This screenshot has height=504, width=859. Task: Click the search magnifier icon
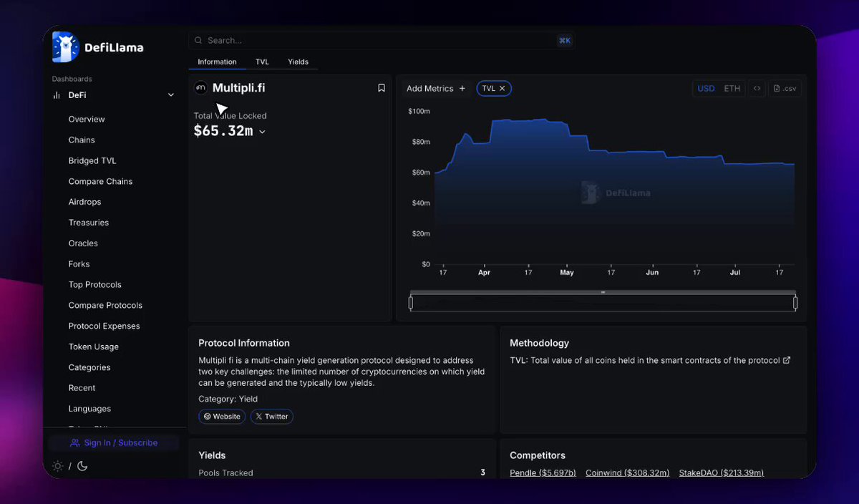click(x=198, y=41)
